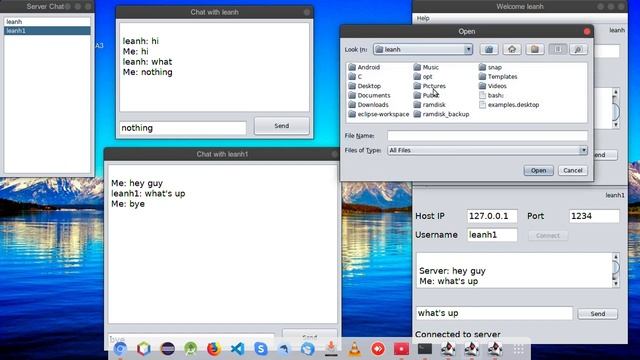Screen dimensions: 640x360
Task: Launch Chrome from the dock
Action: coord(120,349)
